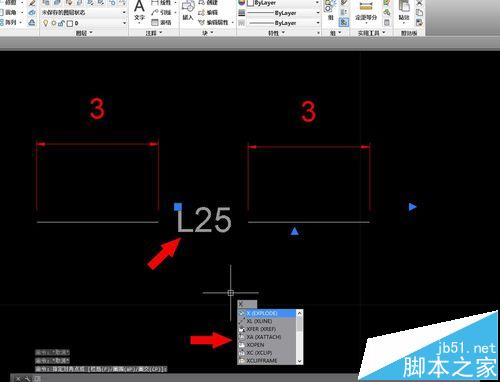Expand the Layers (图层) panel
This screenshot has height=382, width=500.
tap(84, 33)
